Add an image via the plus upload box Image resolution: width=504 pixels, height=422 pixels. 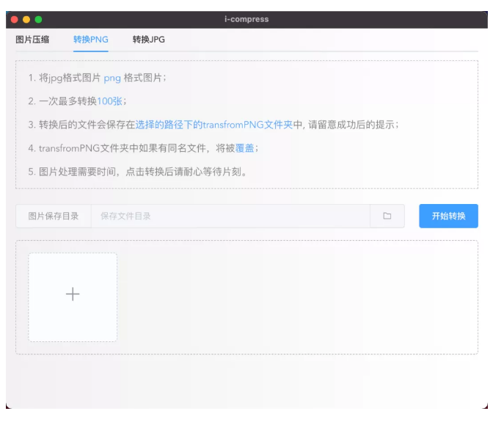(73, 297)
